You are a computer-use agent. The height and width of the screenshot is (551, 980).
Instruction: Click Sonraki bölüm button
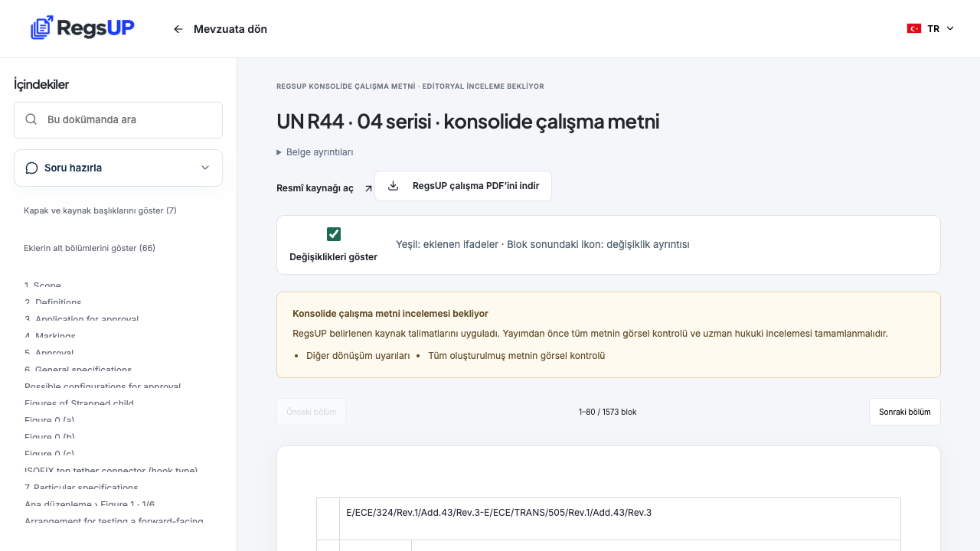[x=905, y=412]
